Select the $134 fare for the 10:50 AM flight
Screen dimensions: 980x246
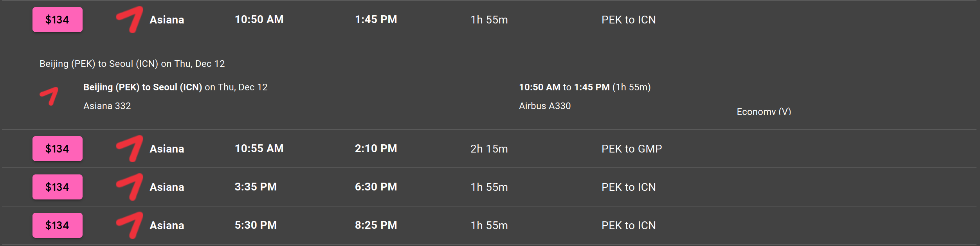[x=58, y=20]
